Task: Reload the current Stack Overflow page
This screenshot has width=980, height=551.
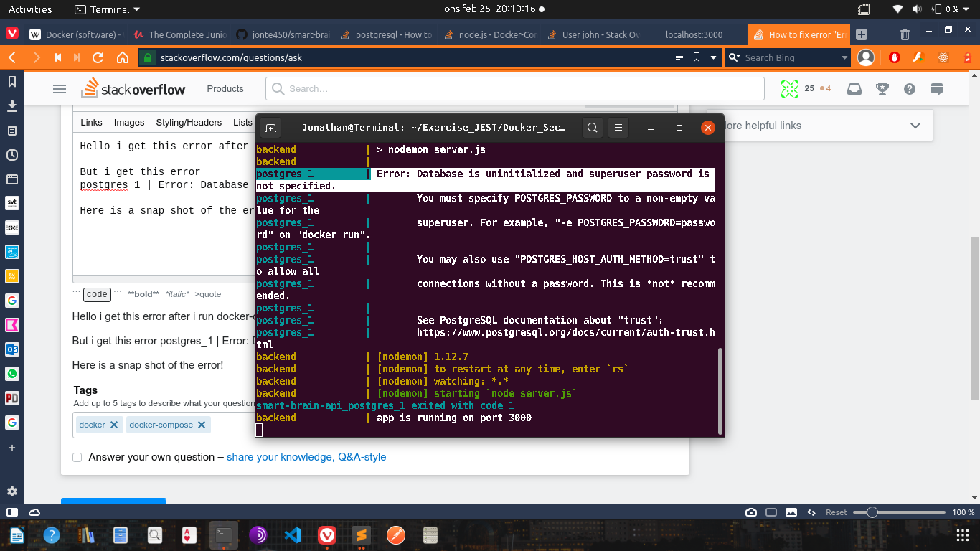Action: coord(98,57)
